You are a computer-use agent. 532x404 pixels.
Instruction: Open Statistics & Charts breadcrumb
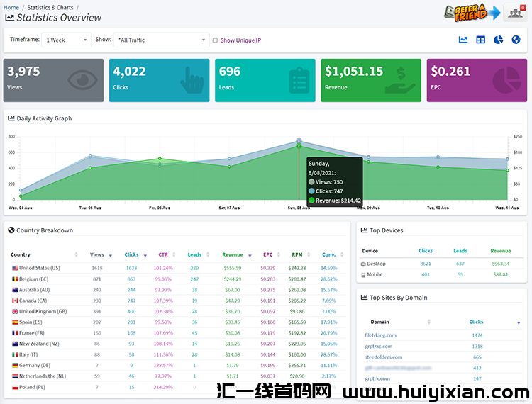click(50, 8)
